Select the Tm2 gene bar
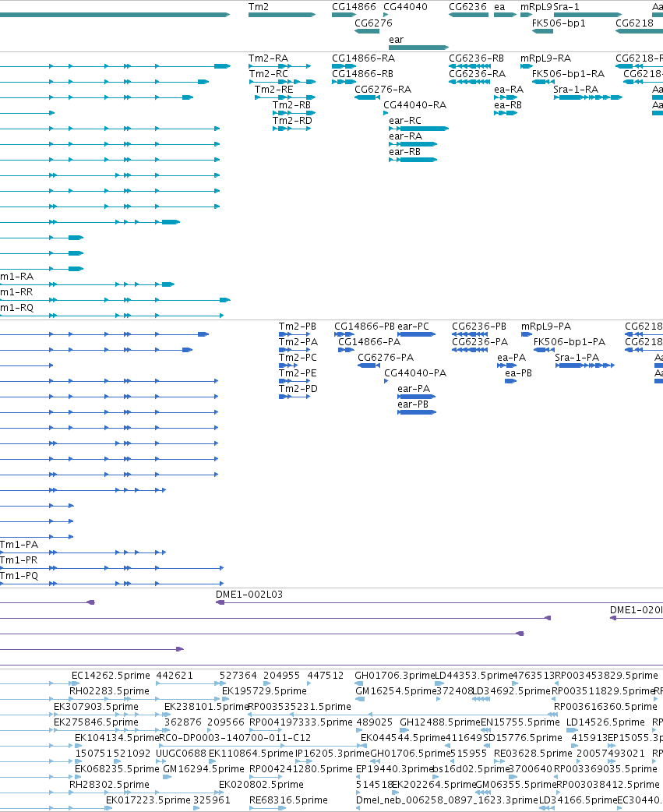Viewport: 663px width, 812px height. 281,15
